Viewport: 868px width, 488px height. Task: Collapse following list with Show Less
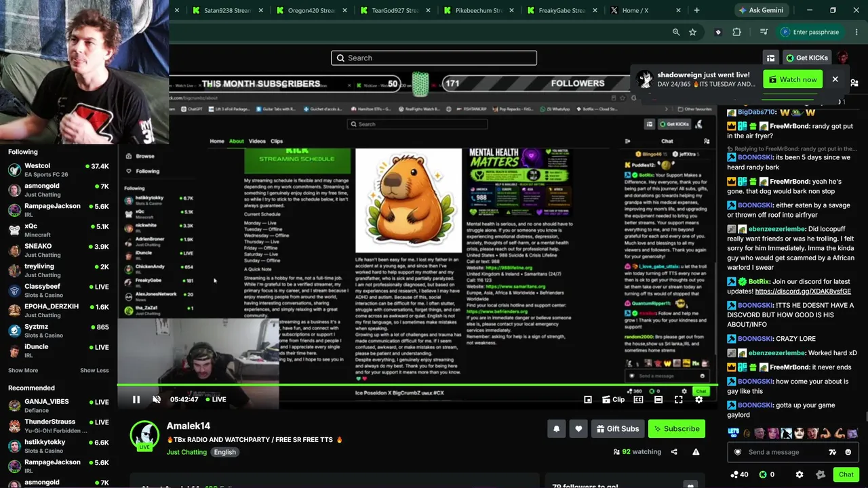(94, 371)
